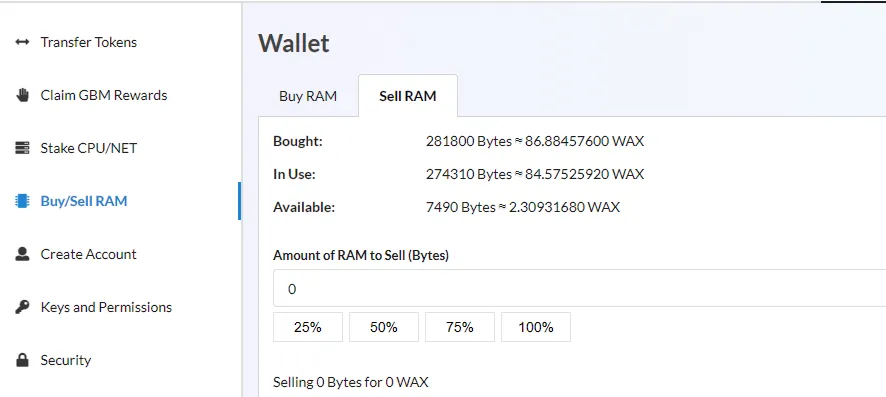Open the Stake CPU/NET section
Viewport: 886px width, 397px height.
(x=89, y=148)
